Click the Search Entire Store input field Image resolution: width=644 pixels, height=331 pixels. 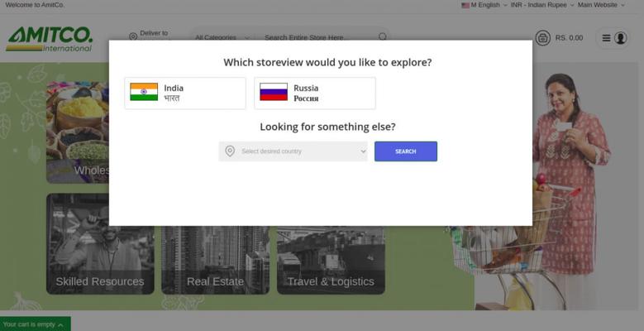pyautogui.click(x=318, y=37)
